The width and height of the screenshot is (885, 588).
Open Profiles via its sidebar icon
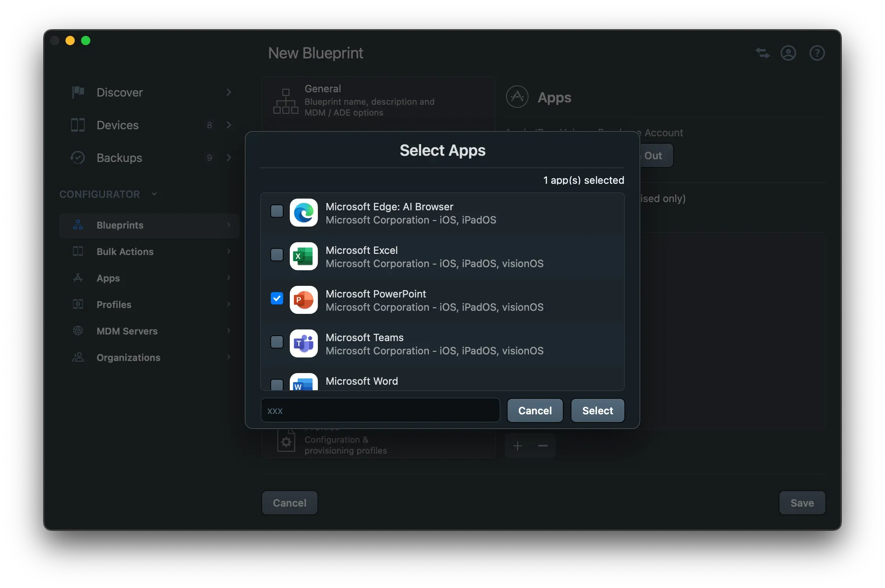[x=78, y=304]
